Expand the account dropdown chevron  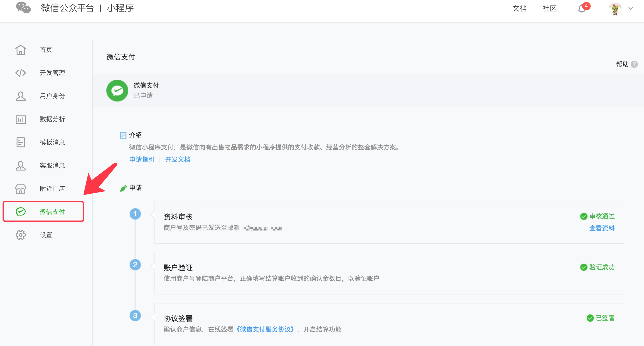coord(631,8)
